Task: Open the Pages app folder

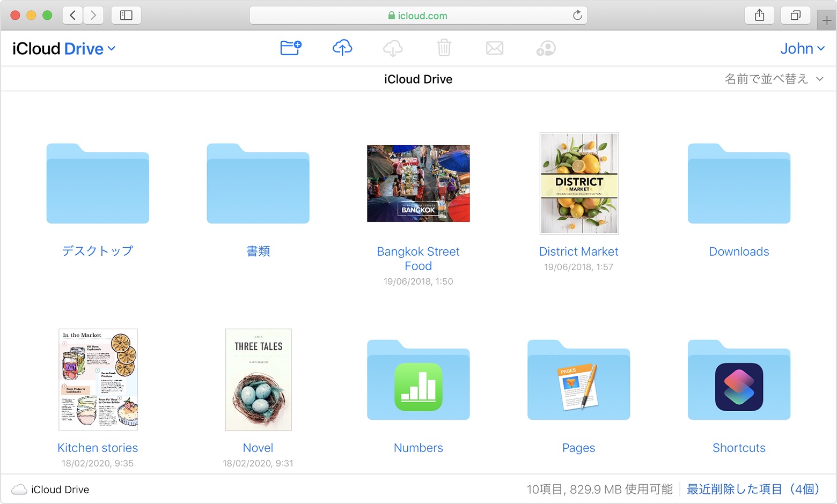Action: pos(578,380)
